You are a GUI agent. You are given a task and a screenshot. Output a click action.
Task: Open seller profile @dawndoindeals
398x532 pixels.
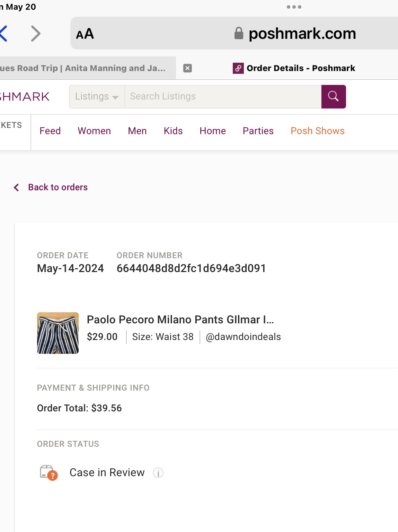(243, 337)
